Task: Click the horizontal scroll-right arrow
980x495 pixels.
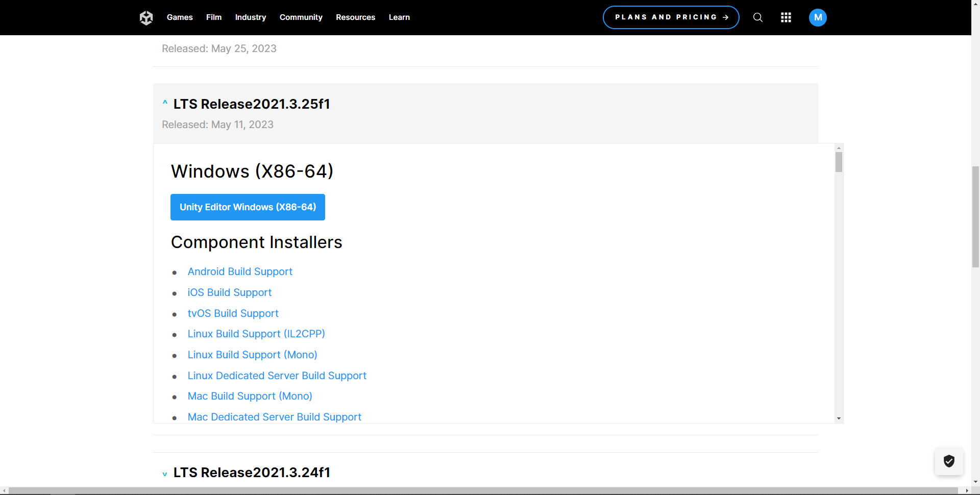Action: click(x=967, y=491)
